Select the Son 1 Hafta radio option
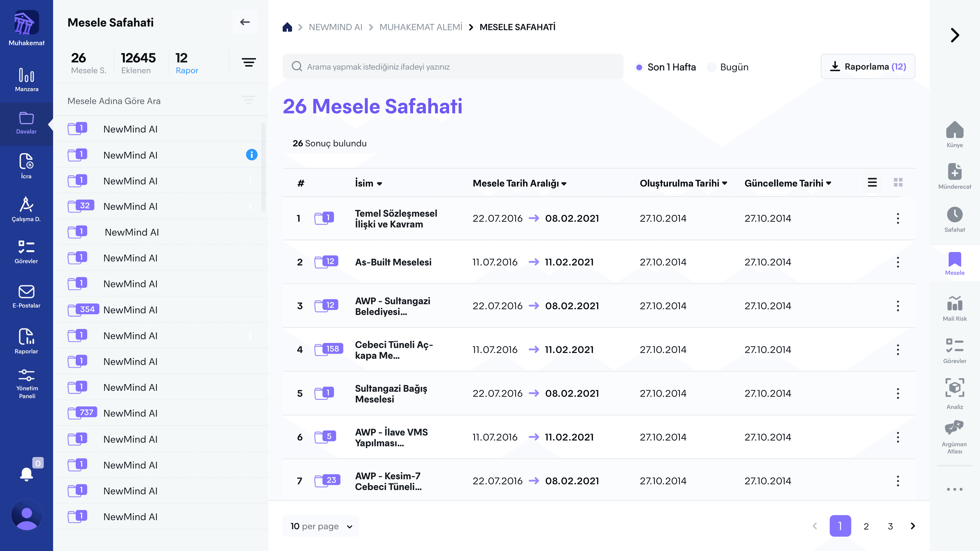This screenshot has height=551, width=980. coord(639,67)
